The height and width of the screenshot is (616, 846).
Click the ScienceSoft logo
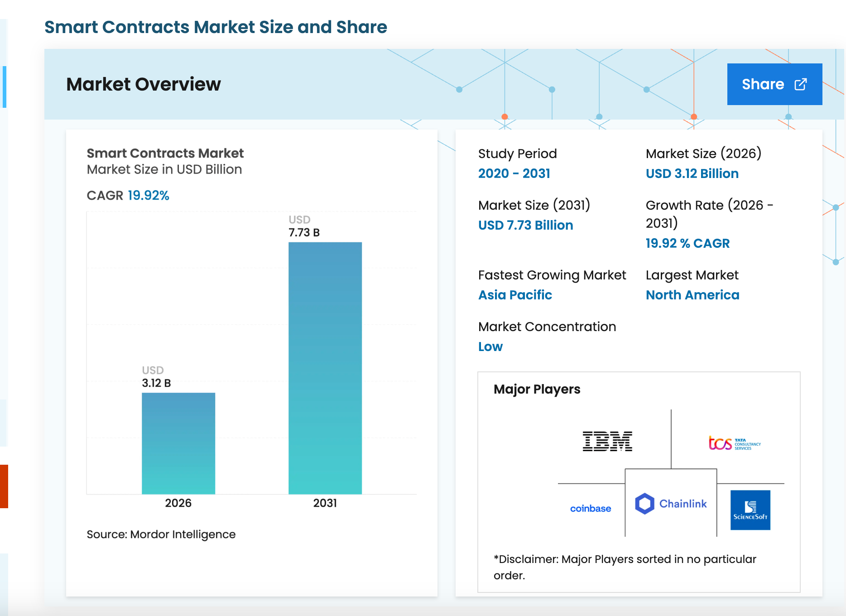(x=750, y=510)
